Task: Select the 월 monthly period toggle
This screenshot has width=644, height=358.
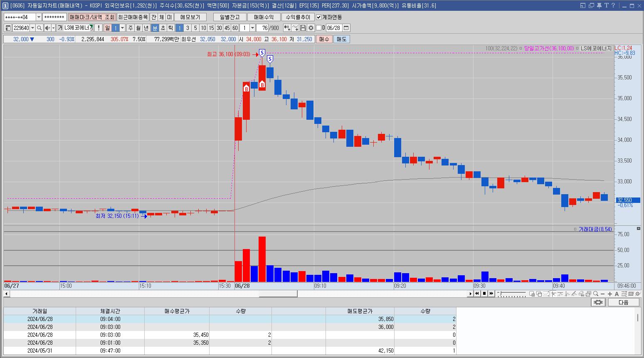Action: [x=138, y=28]
